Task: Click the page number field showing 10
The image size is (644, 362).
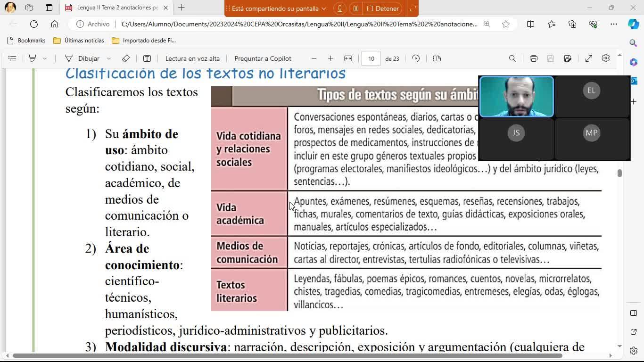Action: pyautogui.click(x=371, y=58)
